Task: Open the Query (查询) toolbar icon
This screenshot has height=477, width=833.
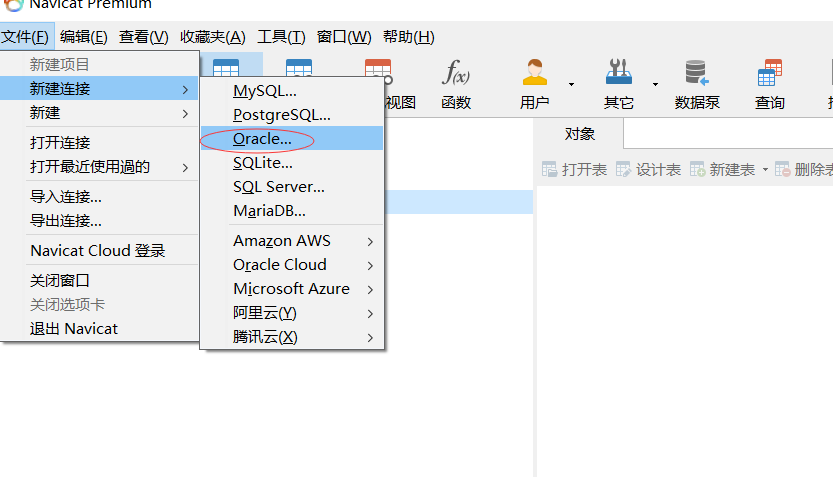Action: coord(770,84)
